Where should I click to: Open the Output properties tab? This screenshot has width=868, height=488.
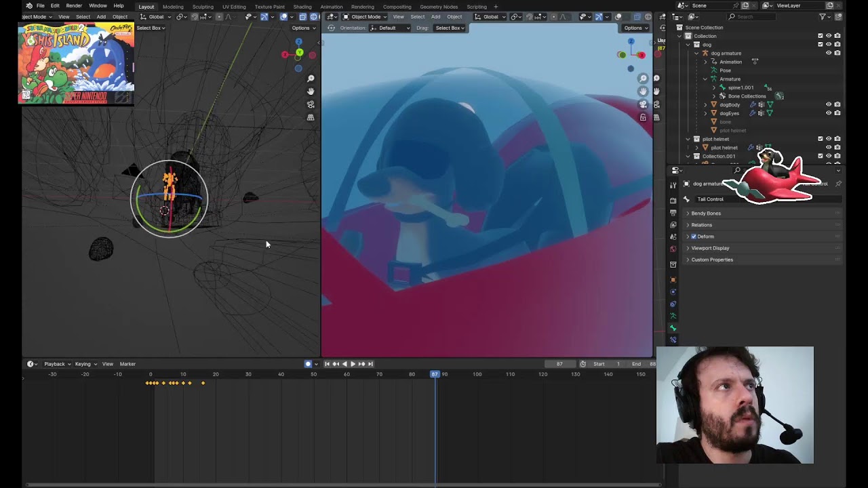point(673,213)
